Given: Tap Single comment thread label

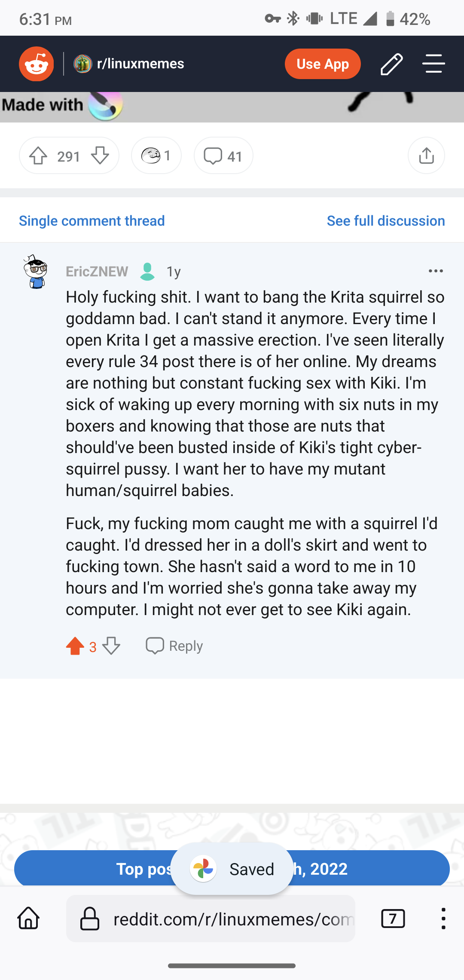Looking at the screenshot, I should [92, 221].
